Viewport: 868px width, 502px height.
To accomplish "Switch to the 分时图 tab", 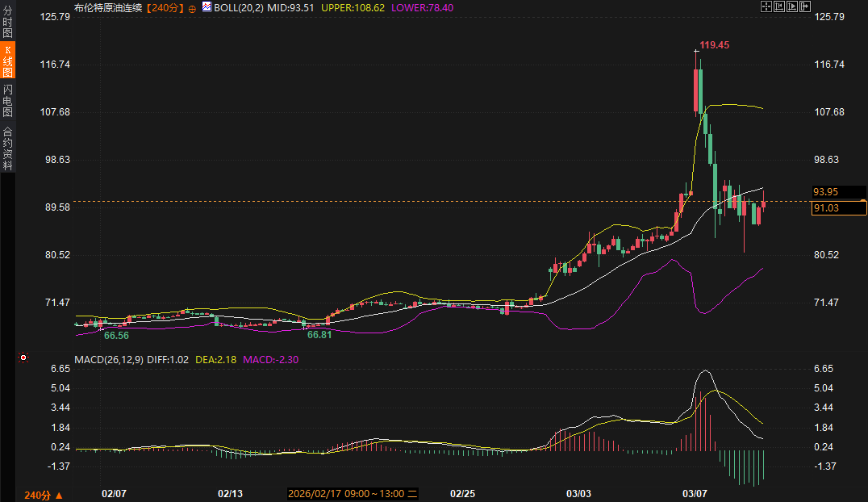I will [7, 23].
